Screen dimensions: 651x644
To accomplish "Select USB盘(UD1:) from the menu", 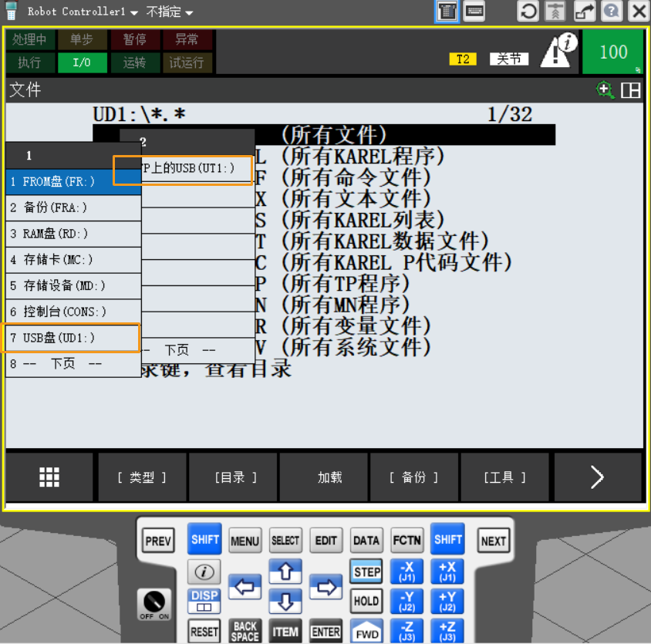I will coord(73,338).
